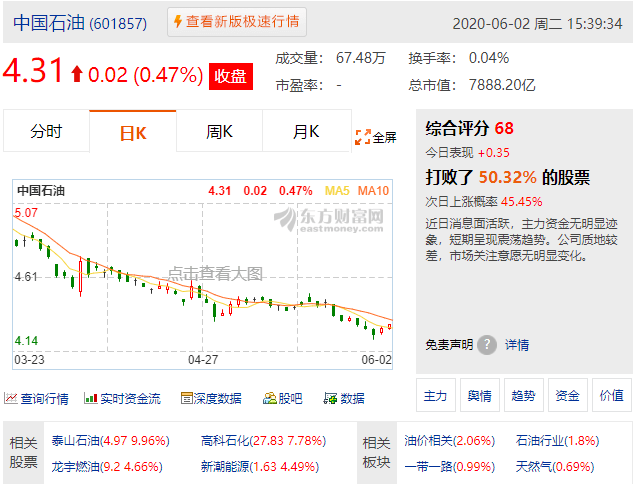This screenshot has height=484, width=633.
Task: Open the 舆情 analysis tab
Action: point(480,395)
